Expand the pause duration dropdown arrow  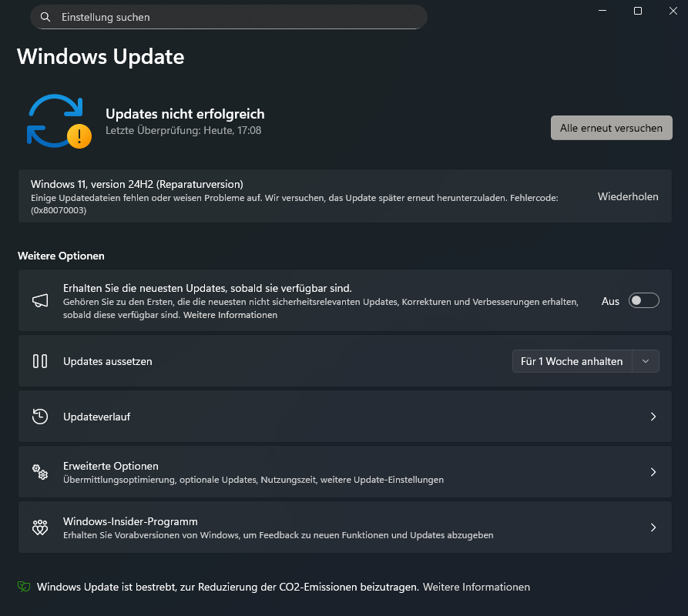[646, 361]
